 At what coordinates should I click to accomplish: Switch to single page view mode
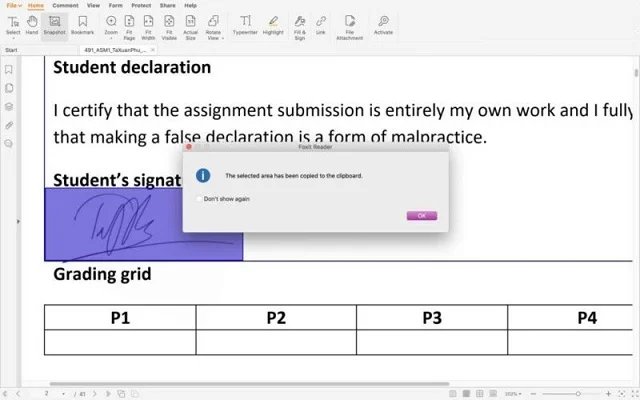pyautogui.click(x=453, y=394)
